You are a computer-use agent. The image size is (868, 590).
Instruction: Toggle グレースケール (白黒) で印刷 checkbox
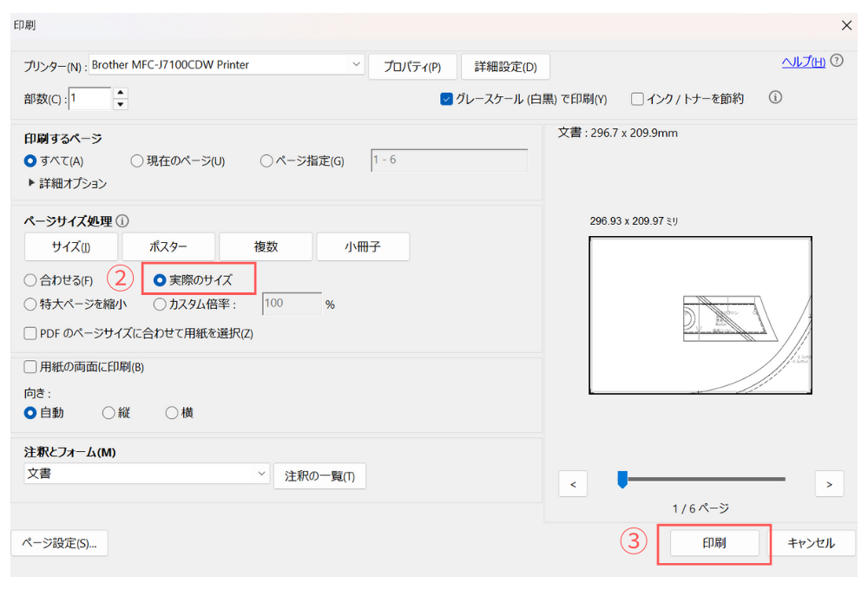coord(447,99)
